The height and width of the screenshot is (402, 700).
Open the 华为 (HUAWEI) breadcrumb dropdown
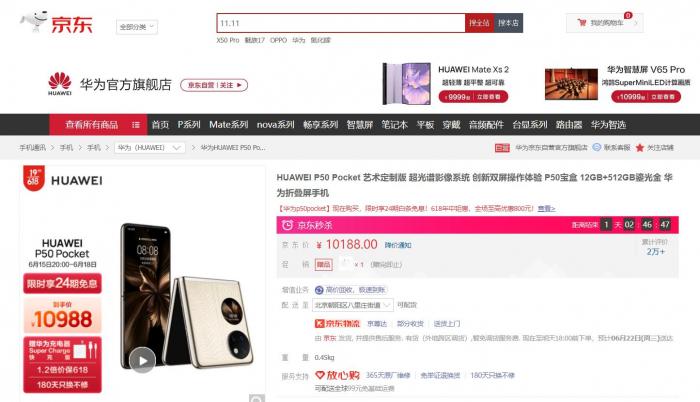[x=150, y=147]
